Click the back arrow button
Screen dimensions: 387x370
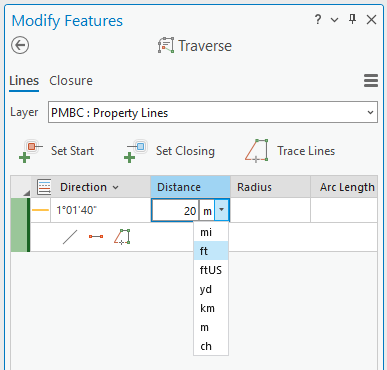pyautogui.click(x=20, y=45)
